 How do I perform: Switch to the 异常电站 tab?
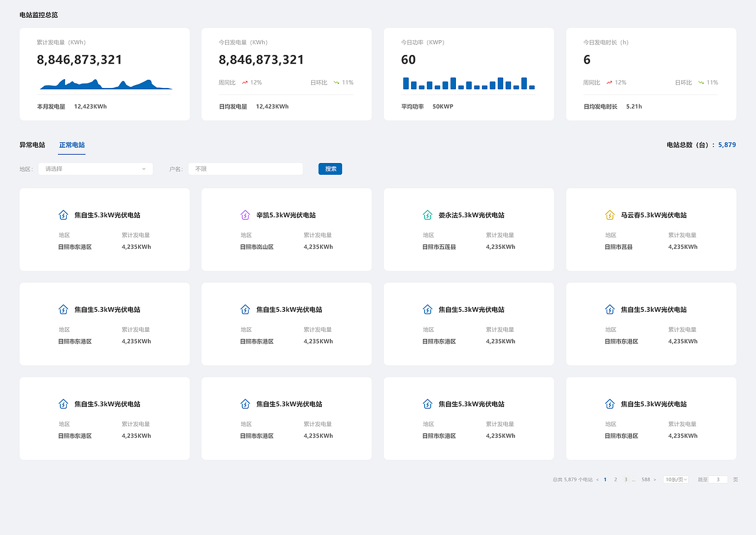32,145
